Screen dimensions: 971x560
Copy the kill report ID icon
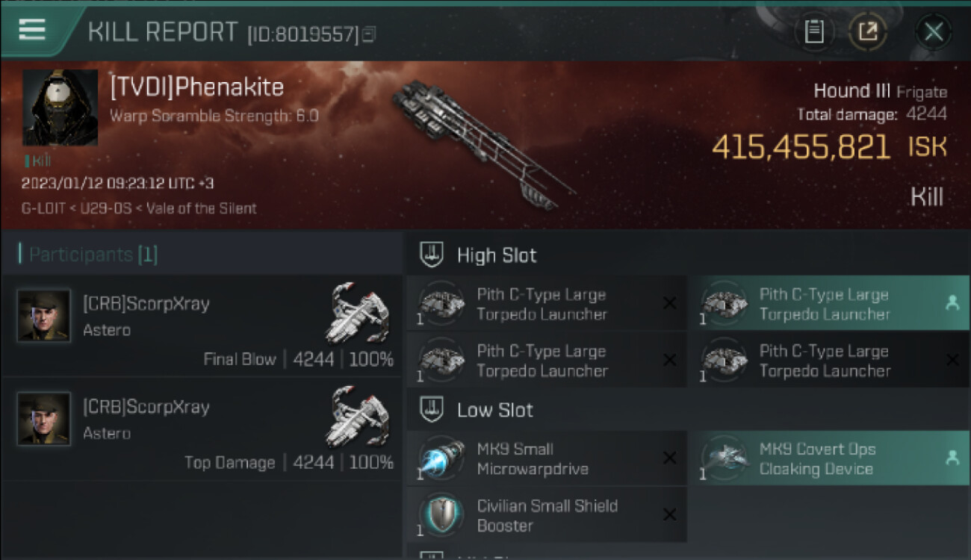coord(369,34)
